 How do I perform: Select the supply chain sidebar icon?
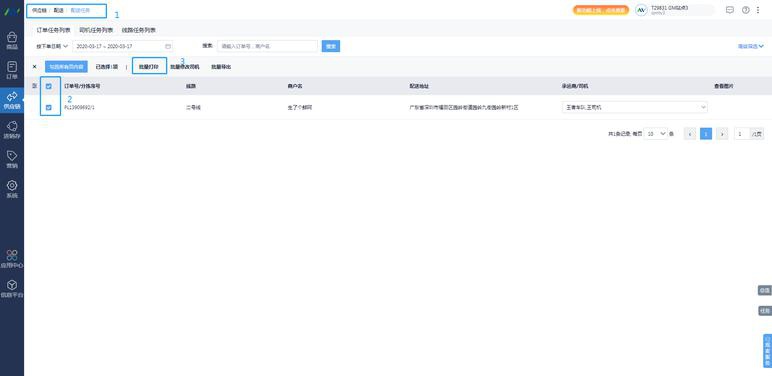tap(12, 100)
